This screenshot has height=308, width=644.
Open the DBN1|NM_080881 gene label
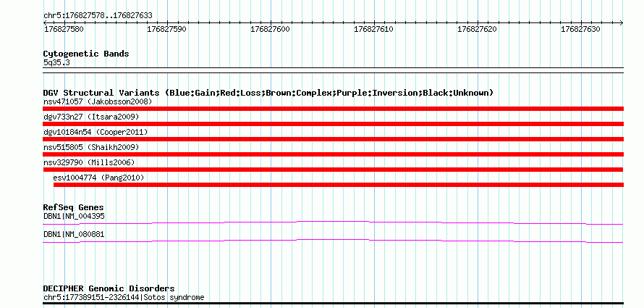[74, 234]
